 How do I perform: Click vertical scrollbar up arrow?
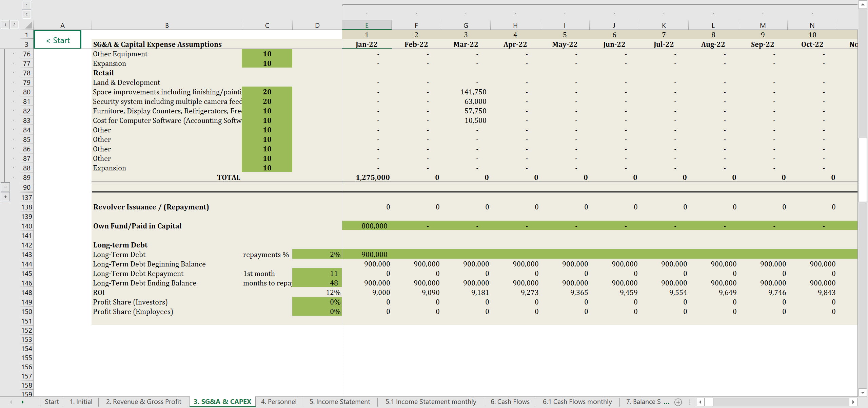[x=863, y=4]
